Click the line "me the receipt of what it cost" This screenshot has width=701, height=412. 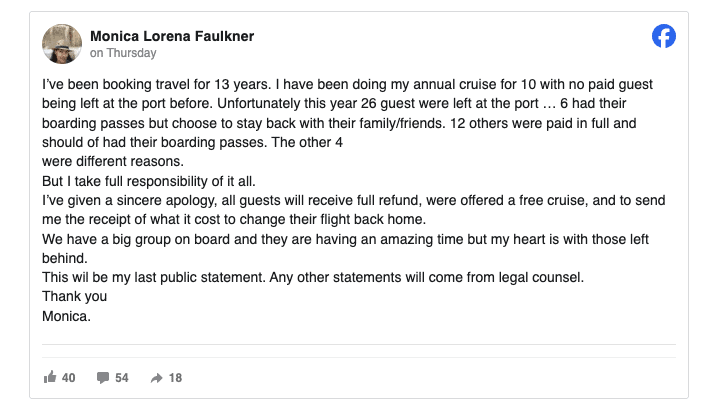234,220
